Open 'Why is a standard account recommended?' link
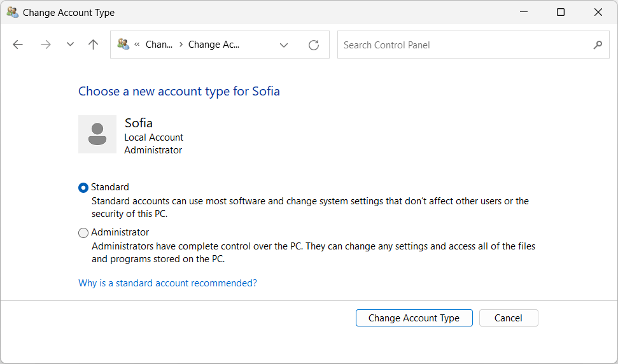The width and height of the screenshot is (618, 364). 167,283
